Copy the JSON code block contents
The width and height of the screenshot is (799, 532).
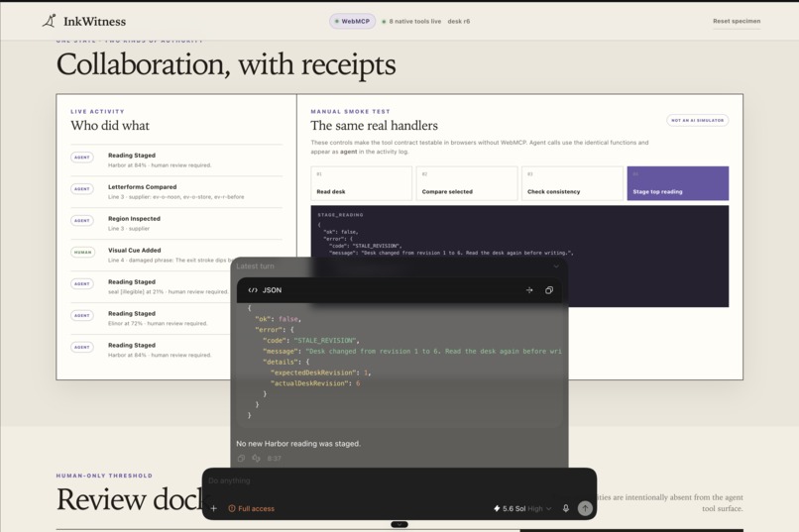[x=549, y=290]
